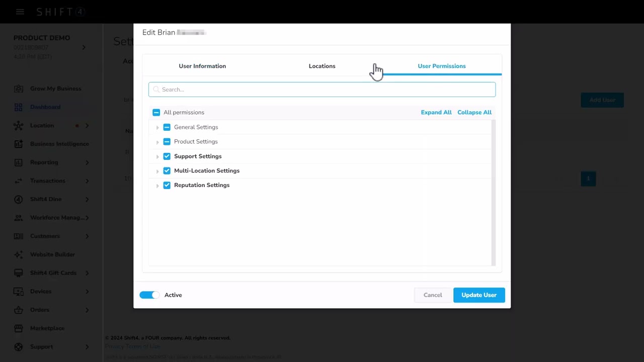Expand the Multi-Location Settings tree node
Screen dimensions: 644x362
(x=157, y=171)
